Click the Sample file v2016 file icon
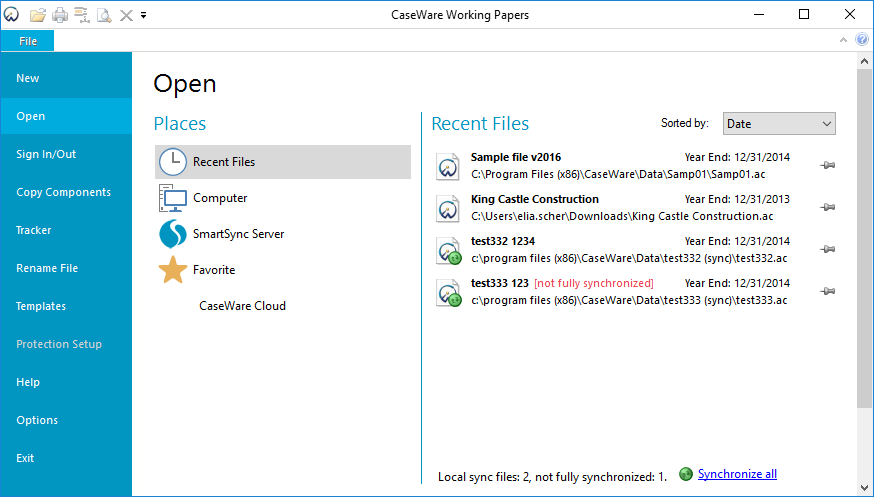Image resolution: width=874 pixels, height=497 pixels. [448, 166]
